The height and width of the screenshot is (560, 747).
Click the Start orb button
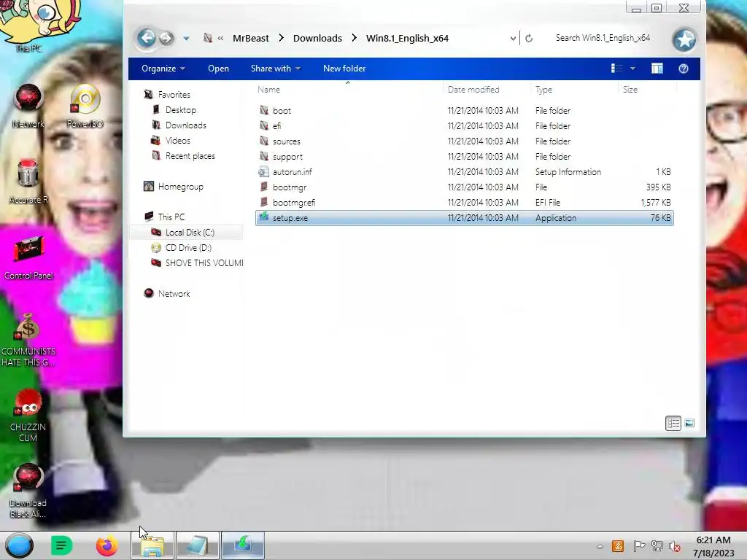click(19, 545)
